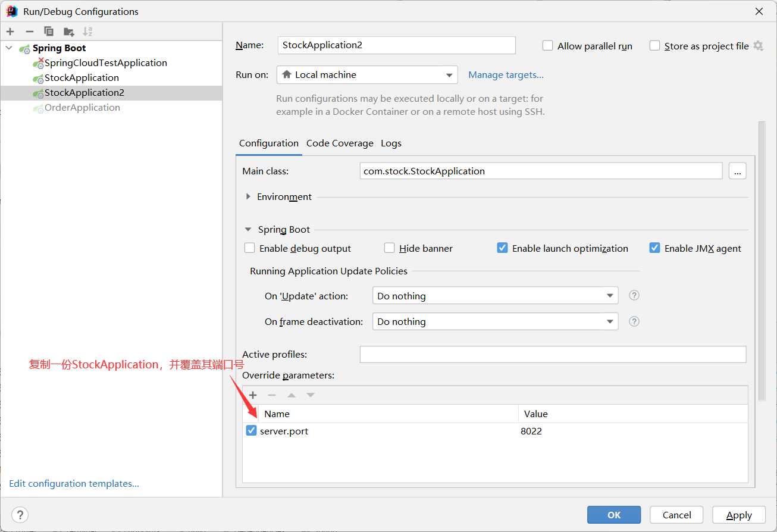The width and height of the screenshot is (777, 532).
Task: Click the home icon in Run on dropdown
Action: point(287,74)
